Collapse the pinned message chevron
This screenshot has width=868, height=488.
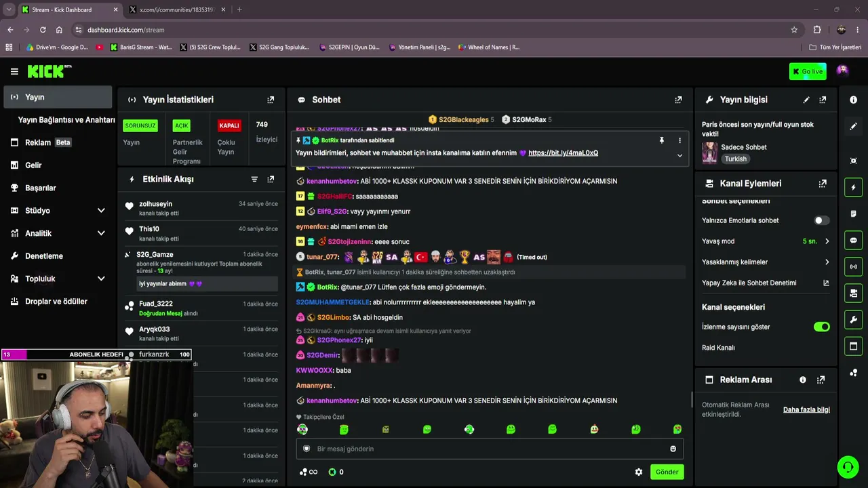pyautogui.click(x=679, y=155)
